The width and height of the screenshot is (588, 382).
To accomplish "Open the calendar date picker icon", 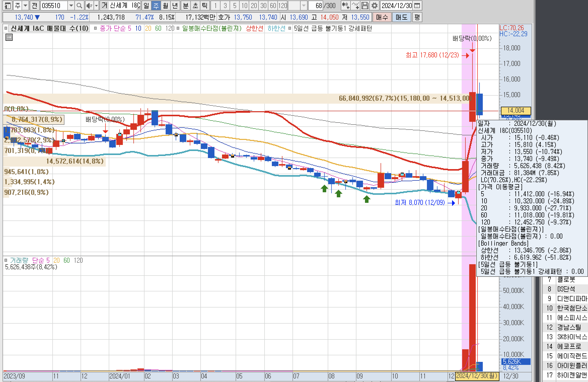I will pyautogui.click(x=417, y=6).
